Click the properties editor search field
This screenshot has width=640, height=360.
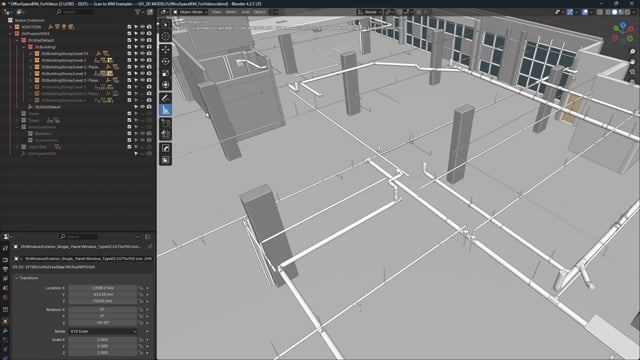click(79, 236)
